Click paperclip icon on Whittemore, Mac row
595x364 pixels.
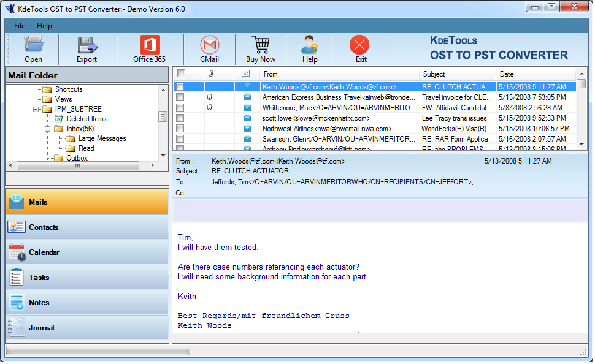[209, 108]
